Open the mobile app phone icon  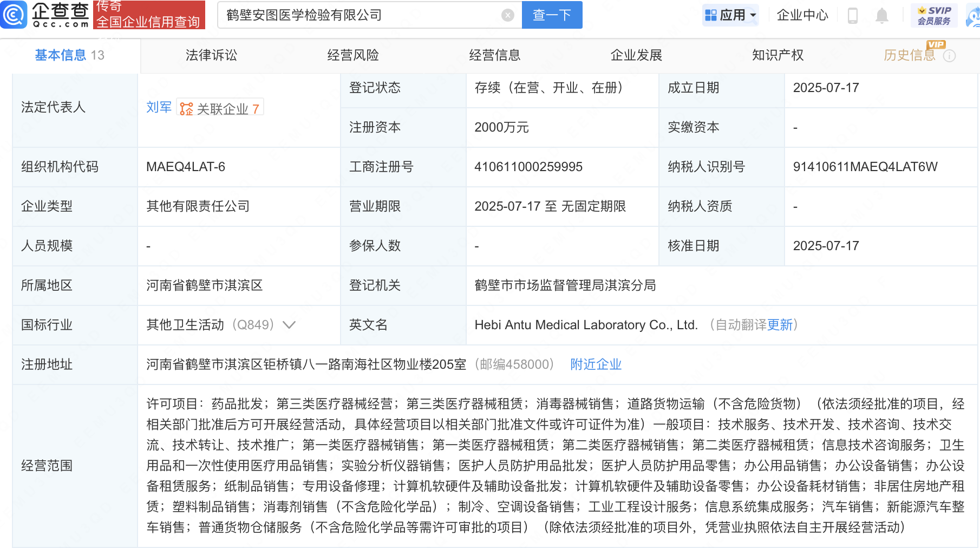(x=852, y=16)
